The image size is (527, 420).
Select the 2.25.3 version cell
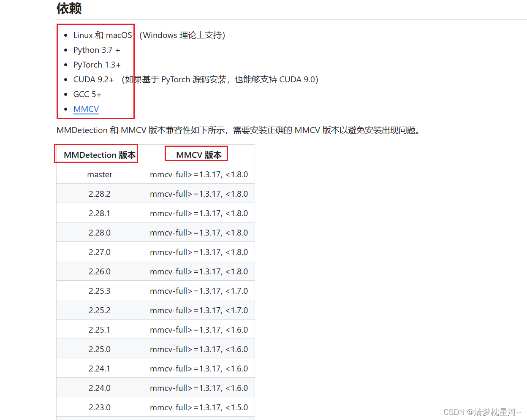click(100, 291)
